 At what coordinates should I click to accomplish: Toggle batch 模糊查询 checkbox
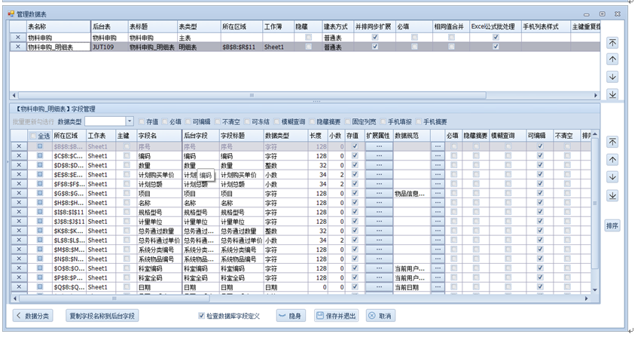click(277, 121)
